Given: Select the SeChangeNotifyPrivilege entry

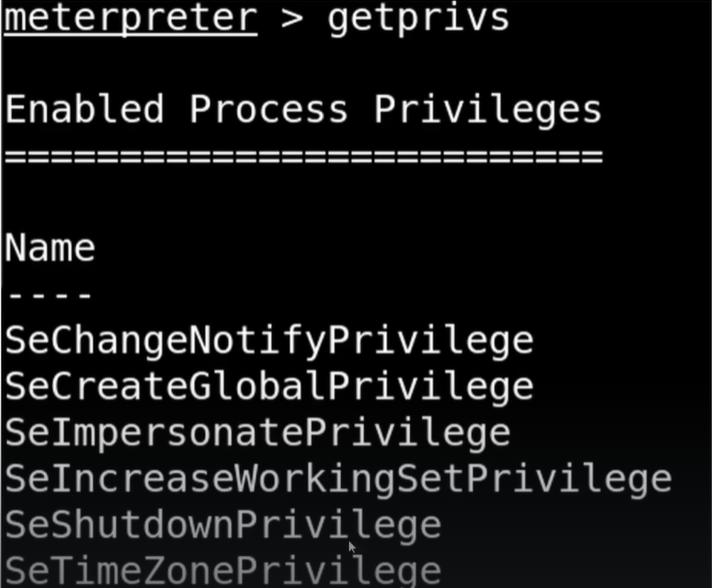Looking at the screenshot, I should tap(269, 340).
